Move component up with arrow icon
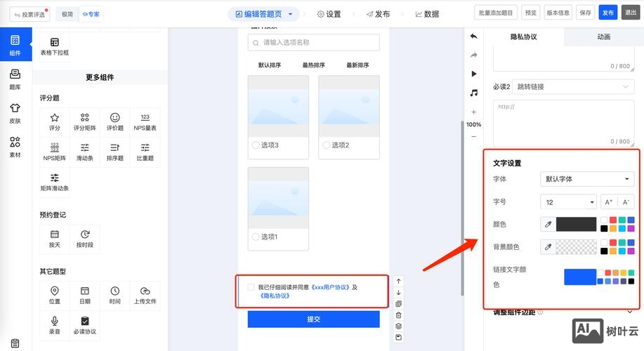This screenshot has height=351, width=644. coord(398,282)
